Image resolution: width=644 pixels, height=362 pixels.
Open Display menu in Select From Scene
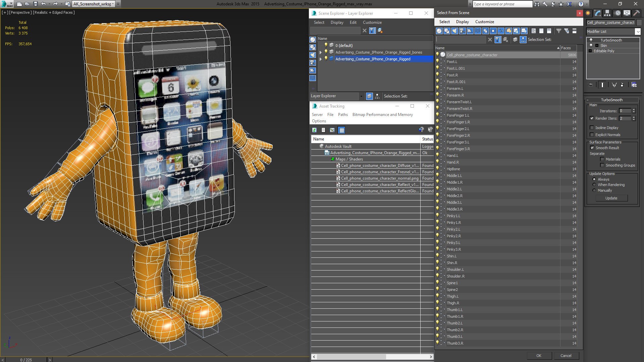pyautogui.click(x=462, y=22)
